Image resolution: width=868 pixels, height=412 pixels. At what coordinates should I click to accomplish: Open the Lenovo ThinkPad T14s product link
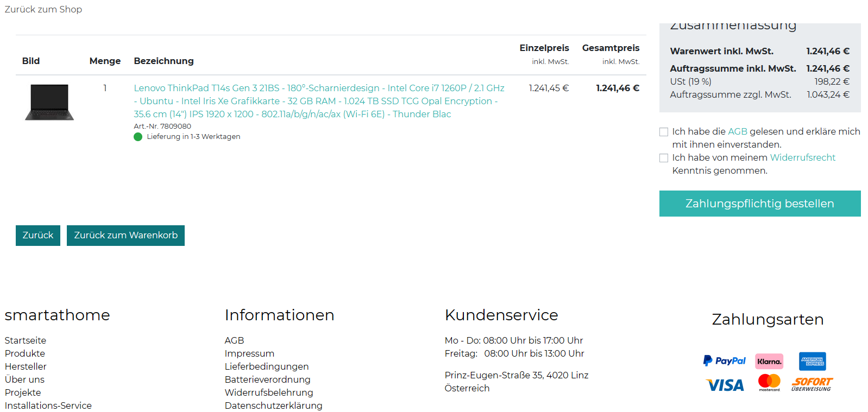319,101
